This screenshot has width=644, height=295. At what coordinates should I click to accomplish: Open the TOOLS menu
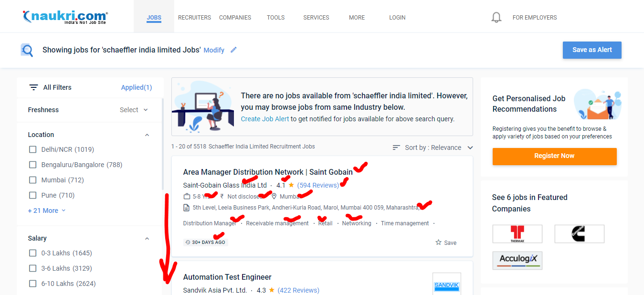275,18
